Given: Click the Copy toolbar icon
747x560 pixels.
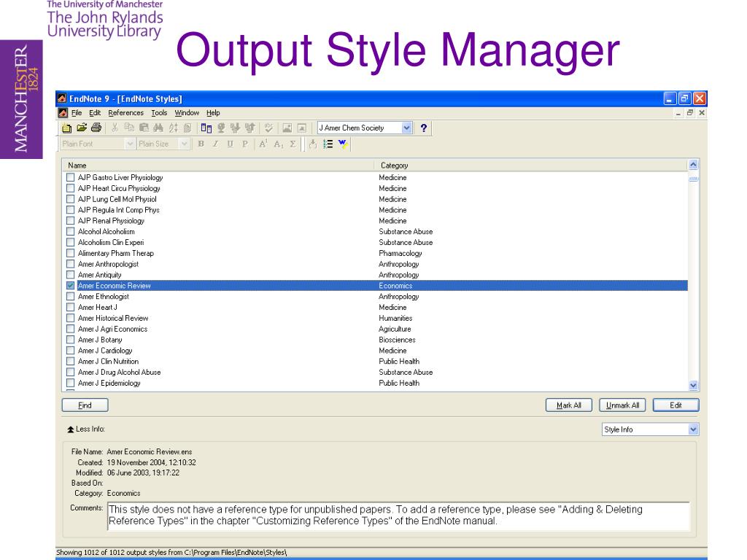Looking at the screenshot, I should point(129,128).
